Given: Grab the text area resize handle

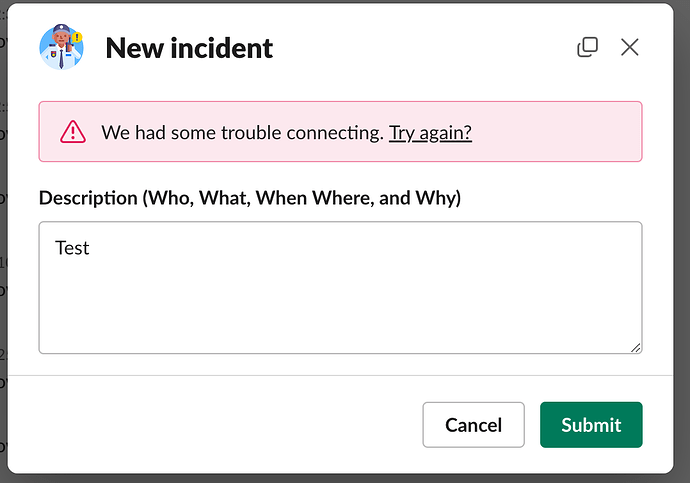Looking at the screenshot, I should tap(635, 346).
